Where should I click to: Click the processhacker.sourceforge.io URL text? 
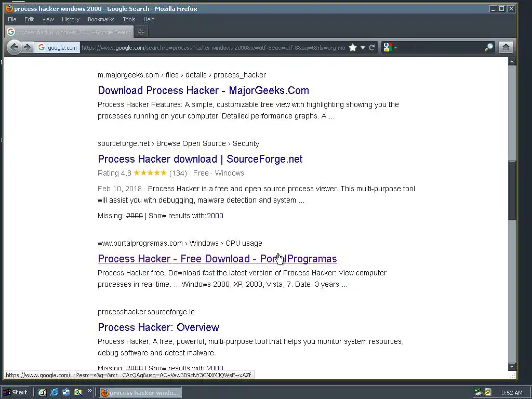146,312
